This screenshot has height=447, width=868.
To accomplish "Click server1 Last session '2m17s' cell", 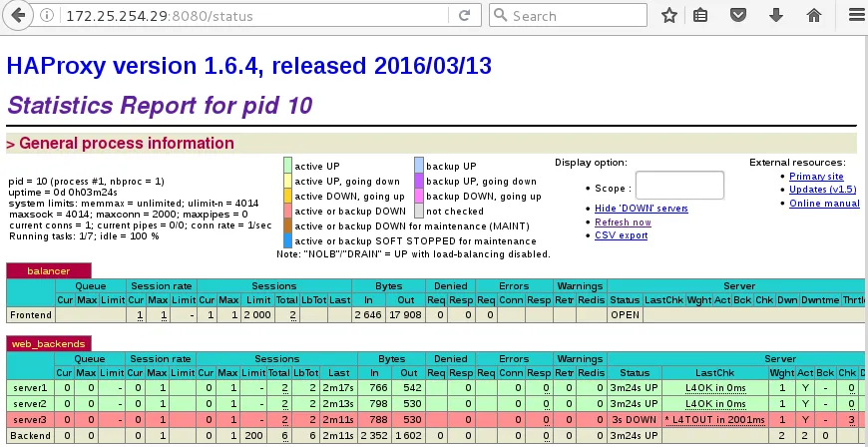I will click(x=339, y=388).
